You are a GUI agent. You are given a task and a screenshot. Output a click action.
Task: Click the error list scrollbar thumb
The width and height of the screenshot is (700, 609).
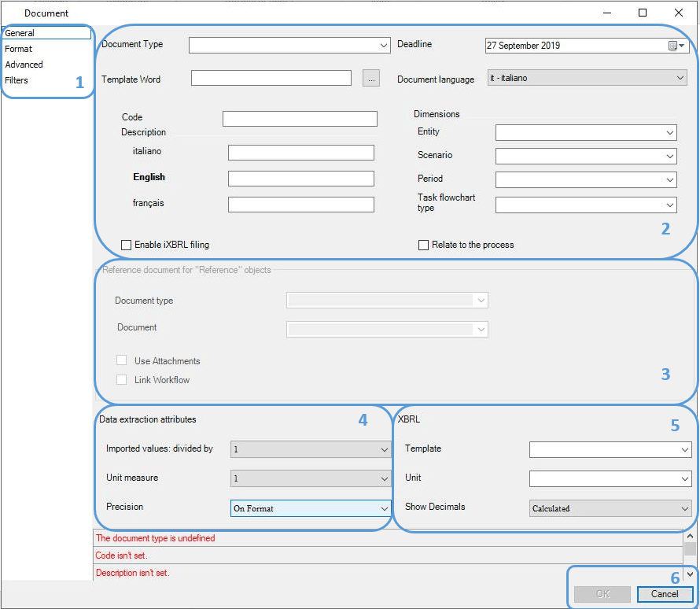coord(691,548)
